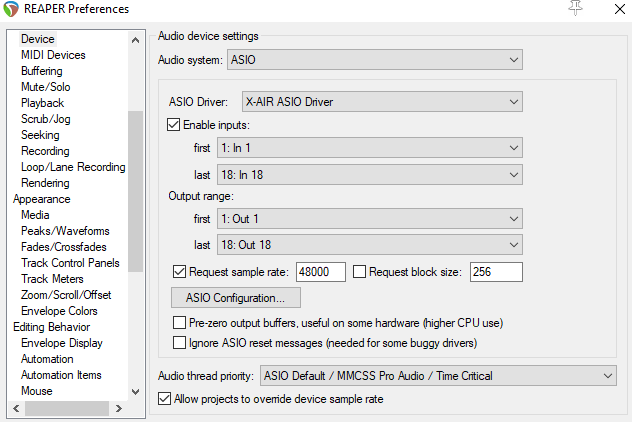This screenshot has height=422, width=632.
Task: Click the tree vertical scrollbar thumb
Action: coord(135,191)
